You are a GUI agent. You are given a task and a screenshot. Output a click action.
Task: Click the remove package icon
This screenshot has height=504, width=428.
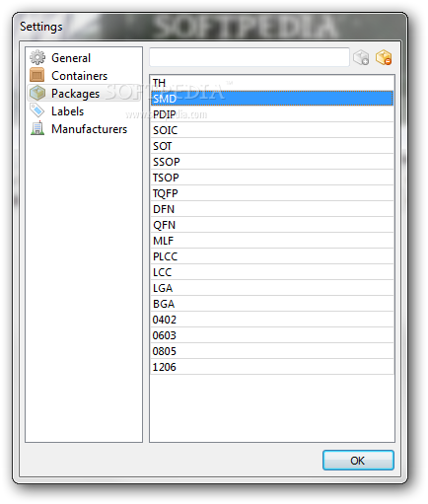(384, 57)
